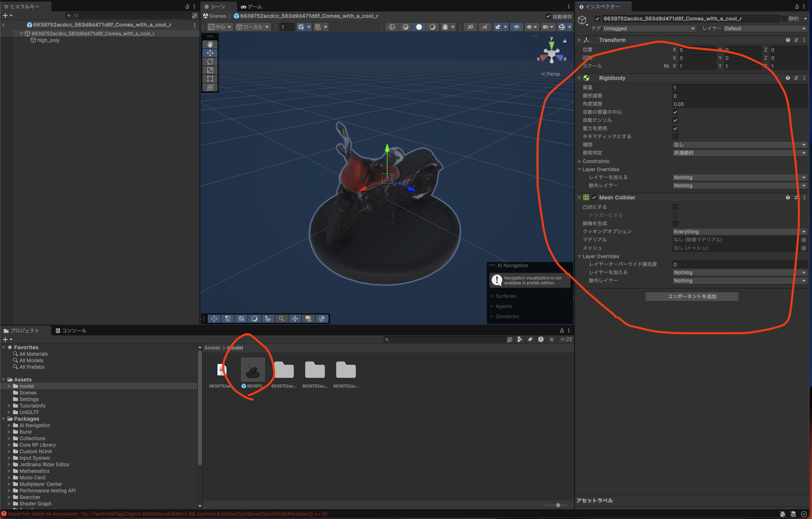Select the Scale tool
Viewport: 812px width, 519px height.
210,70
